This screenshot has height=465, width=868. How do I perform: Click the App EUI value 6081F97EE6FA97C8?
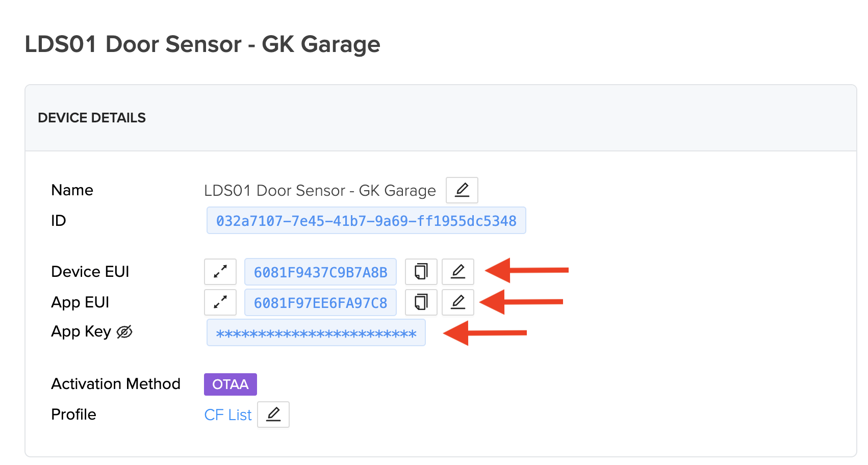click(320, 303)
